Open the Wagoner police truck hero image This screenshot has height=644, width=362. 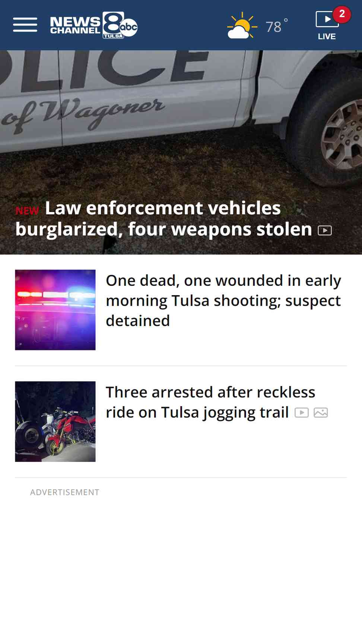[x=181, y=123]
